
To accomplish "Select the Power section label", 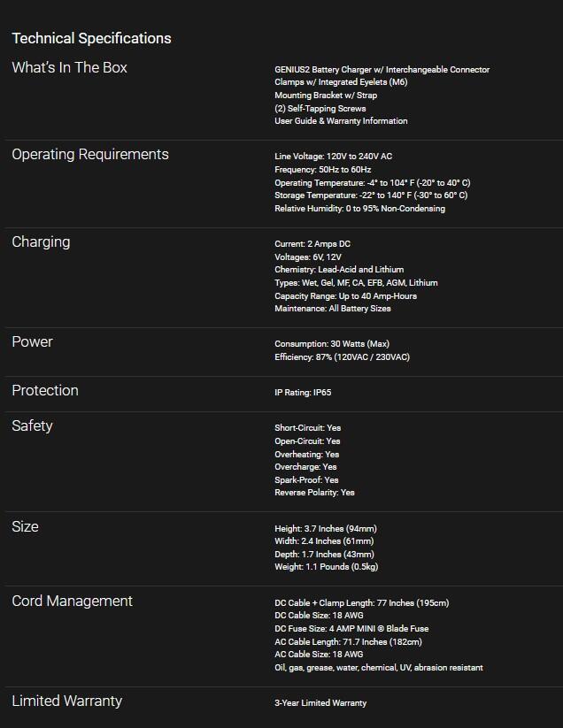I will (x=32, y=342).
